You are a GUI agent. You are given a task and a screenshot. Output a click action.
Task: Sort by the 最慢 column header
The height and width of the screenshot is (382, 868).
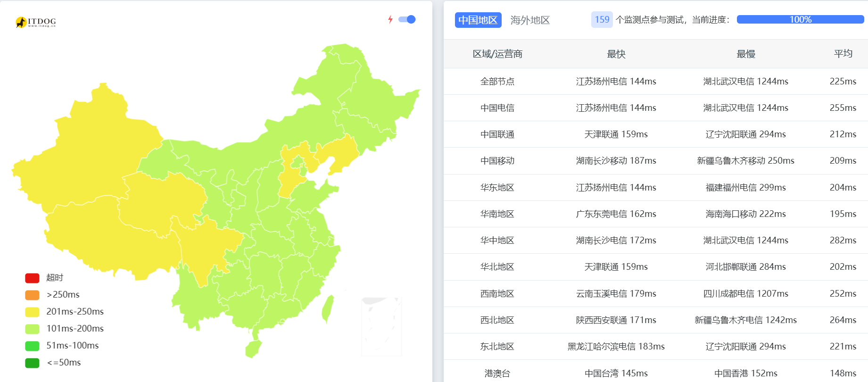coord(745,54)
